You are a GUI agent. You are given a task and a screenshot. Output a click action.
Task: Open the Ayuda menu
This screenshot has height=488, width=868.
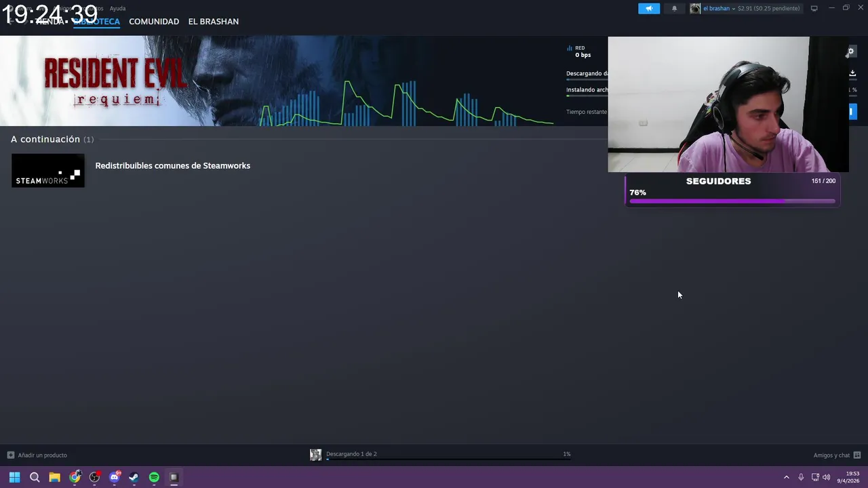[117, 8]
